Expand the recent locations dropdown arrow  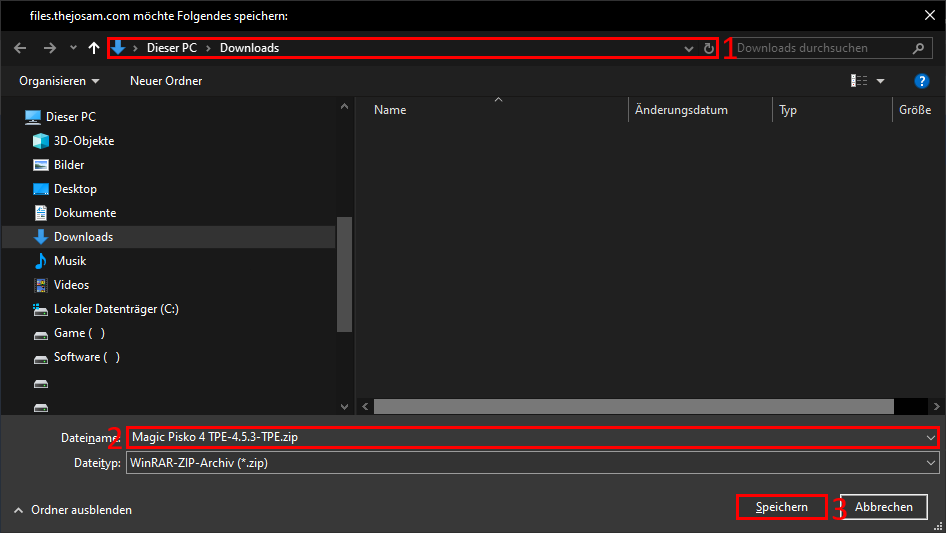point(73,48)
